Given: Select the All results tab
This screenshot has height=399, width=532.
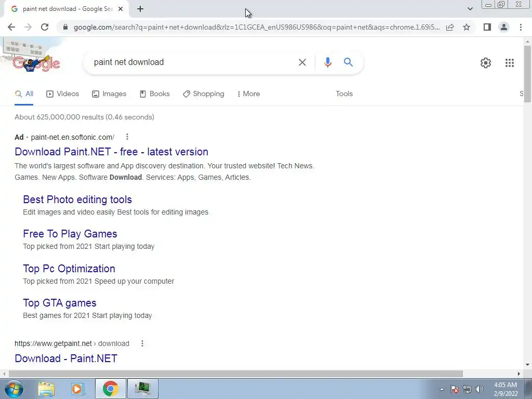Looking at the screenshot, I should (x=24, y=94).
